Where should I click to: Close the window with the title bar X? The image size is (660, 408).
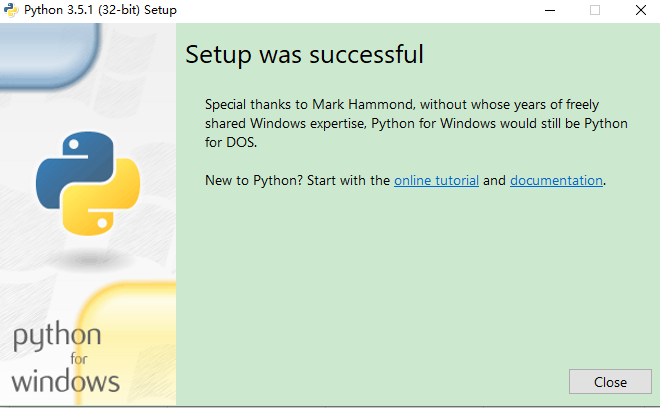tap(641, 10)
